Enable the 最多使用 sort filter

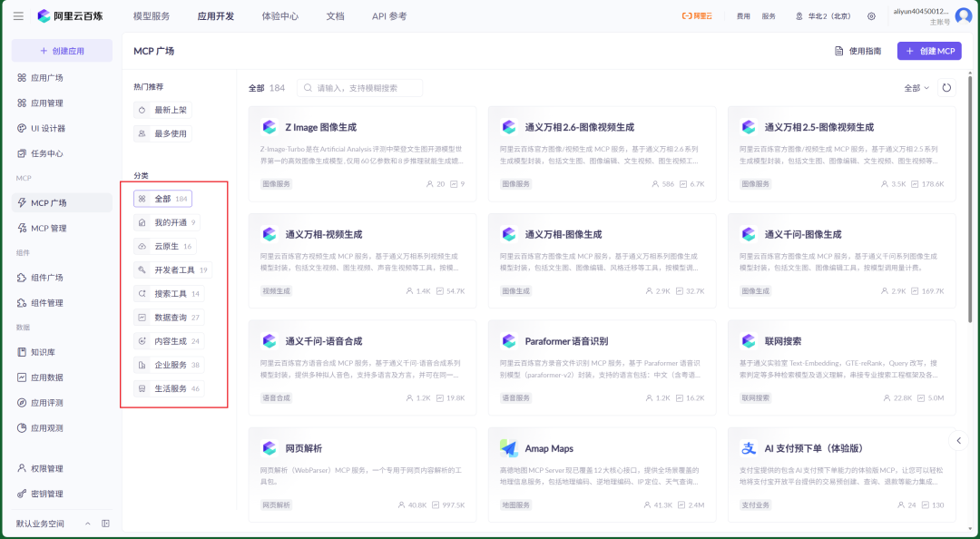pos(164,133)
